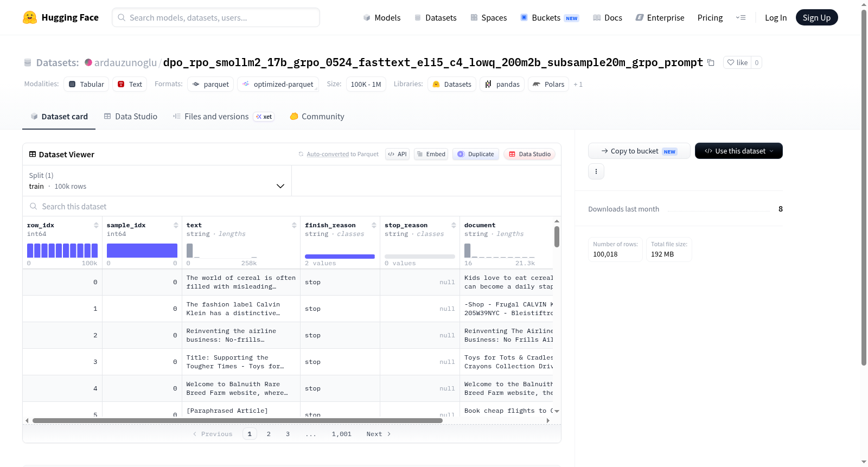This screenshot has height=467, width=868.
Task: Switch to the Files and versions tab
Action: (223, 116)
